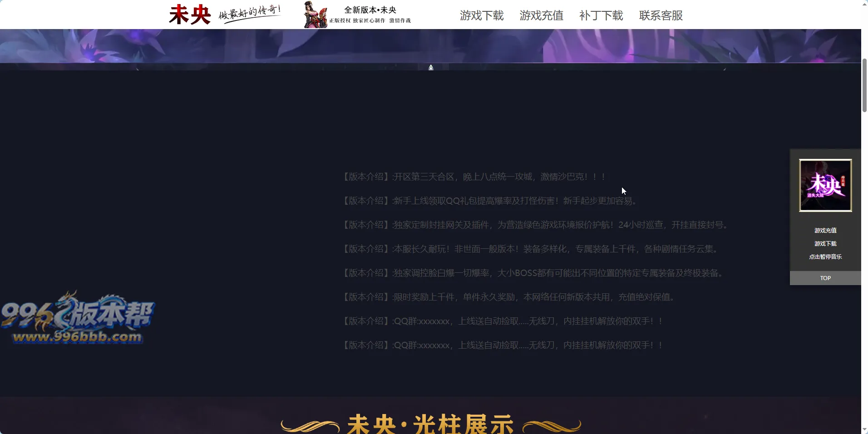Click the line about 限时奖励上千件
Viewport: 868px width, 434px height.
click(x=509, y=297)
